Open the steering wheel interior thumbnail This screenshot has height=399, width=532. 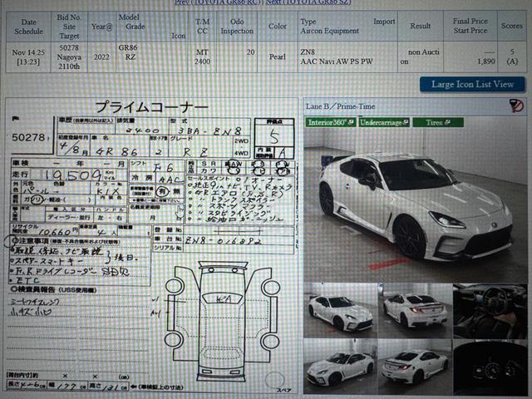pyautogui.click(x=490, y=310)
